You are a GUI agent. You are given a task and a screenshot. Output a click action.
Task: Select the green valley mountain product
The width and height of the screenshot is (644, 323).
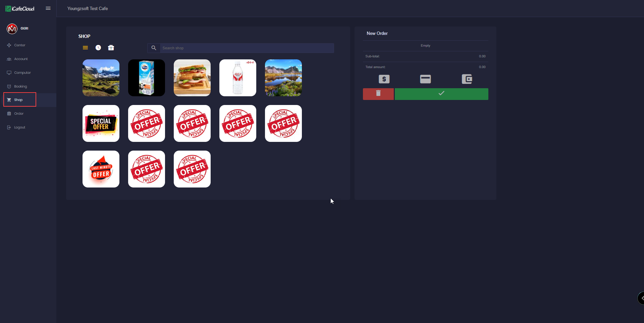(101, 78)
